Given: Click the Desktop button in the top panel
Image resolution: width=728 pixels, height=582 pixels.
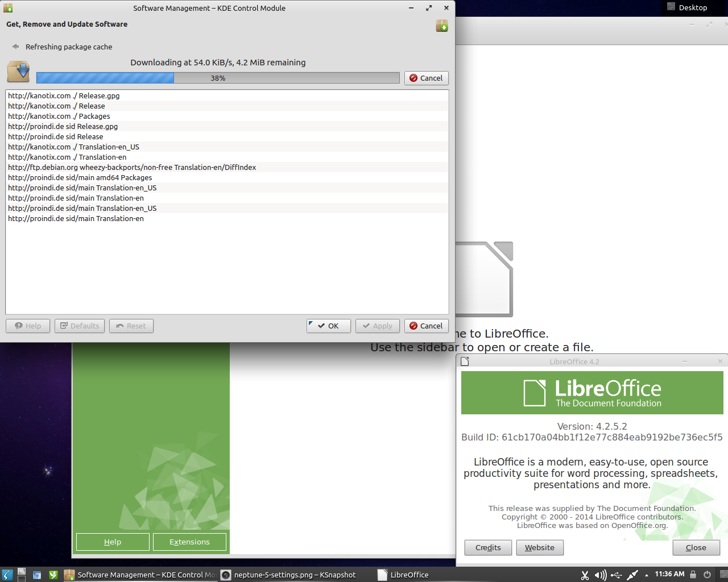Looking at the screenshot, I should [687, 7].
